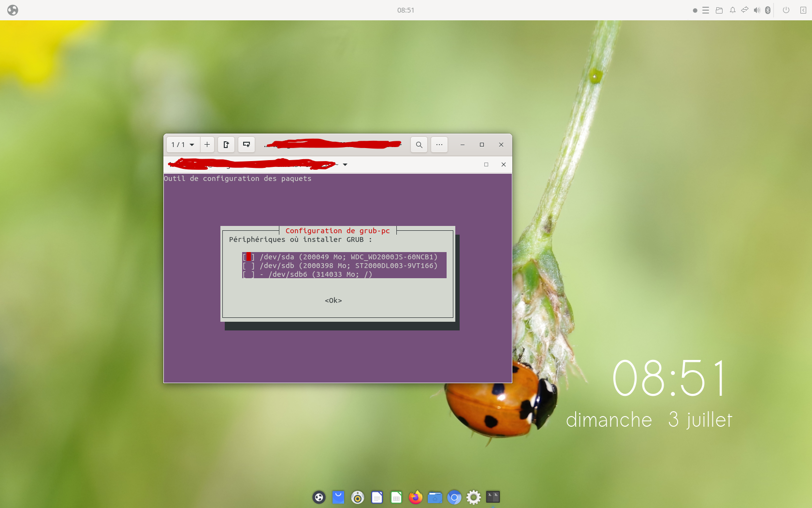Open the terminal search magnifier

point(419,145)
